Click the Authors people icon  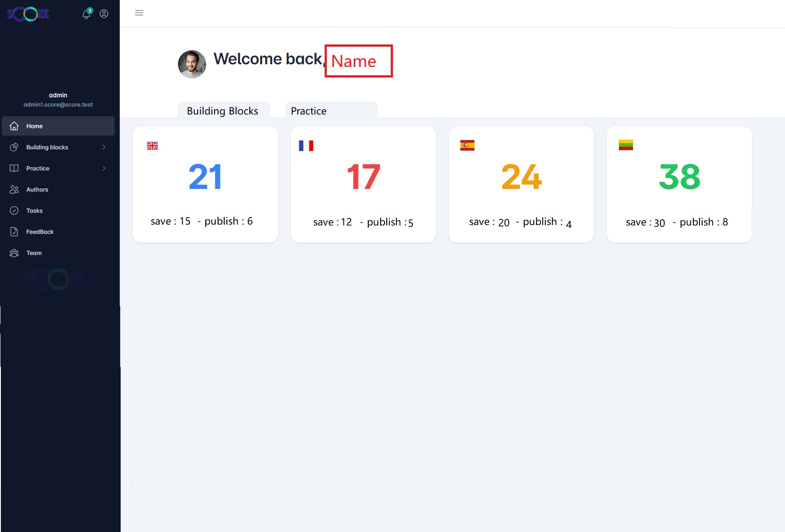(14, 189)
